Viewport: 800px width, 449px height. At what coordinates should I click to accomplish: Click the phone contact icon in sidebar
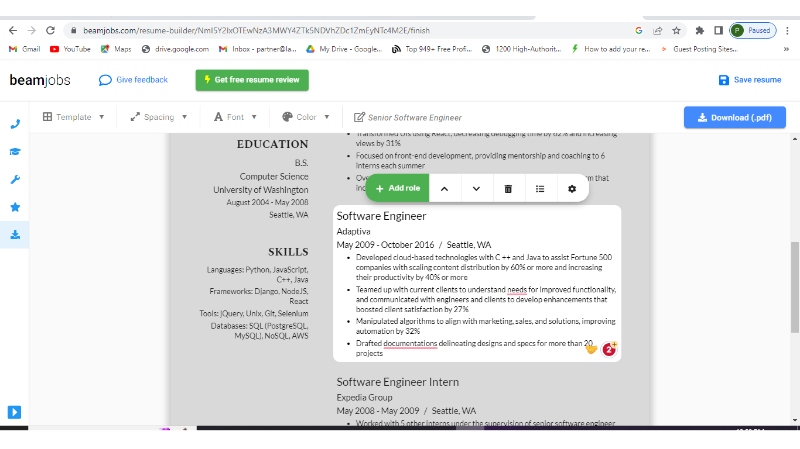click(14, 124)
